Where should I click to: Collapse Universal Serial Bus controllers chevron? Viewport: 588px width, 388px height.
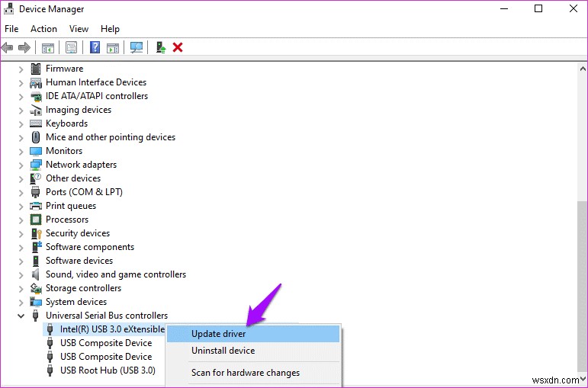(21, 316)
